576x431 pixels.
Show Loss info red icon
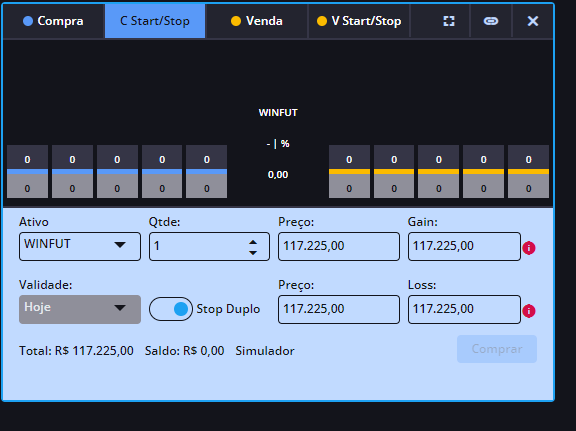tap(529, 311)
